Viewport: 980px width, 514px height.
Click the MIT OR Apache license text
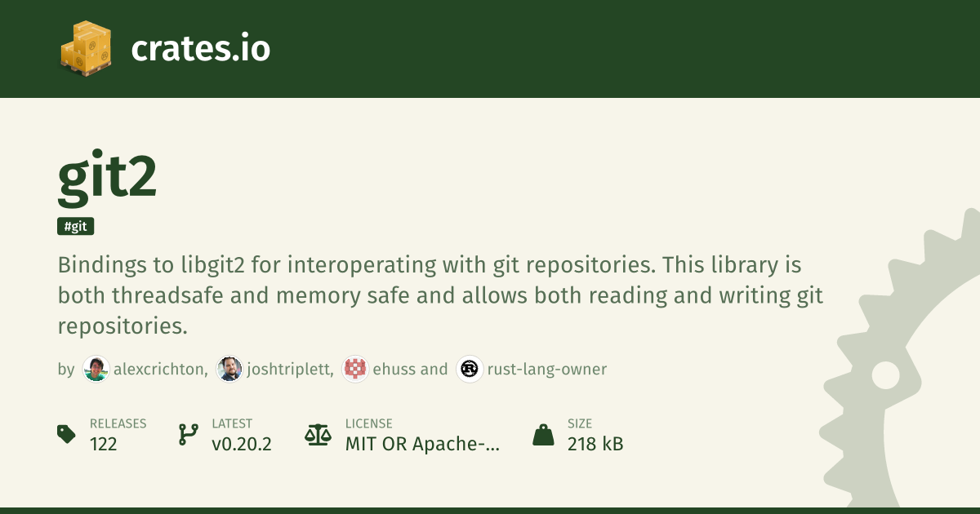(x=422, y=444)
